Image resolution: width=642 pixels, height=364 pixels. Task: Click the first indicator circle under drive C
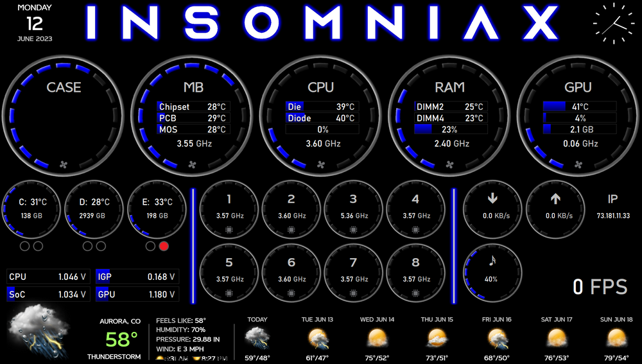[25, 247]
